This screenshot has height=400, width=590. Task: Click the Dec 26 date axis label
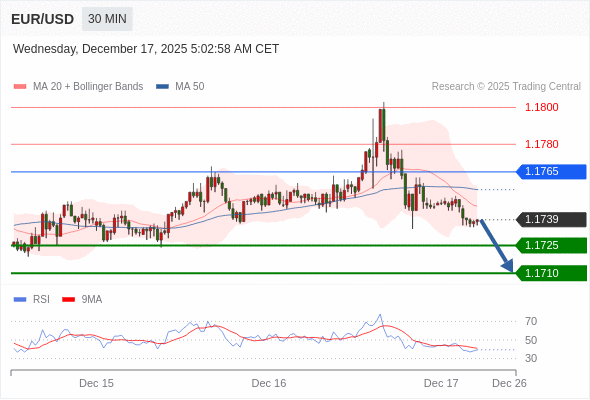coord(509,383)
